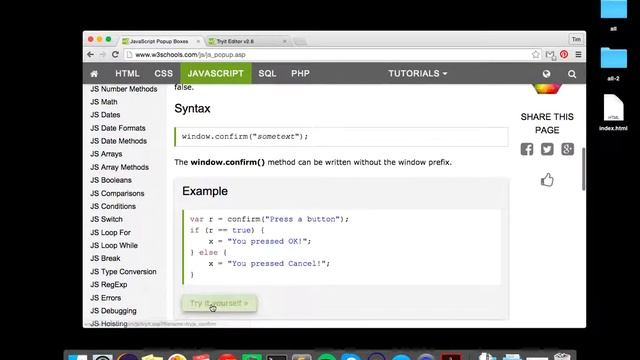Open JS Loop For link

coord(110,232)
